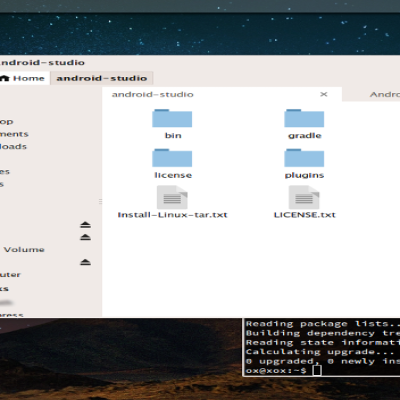Eject the first mounted sidebar device
This screenshot has height=400, width=400.
click(85, 225)
